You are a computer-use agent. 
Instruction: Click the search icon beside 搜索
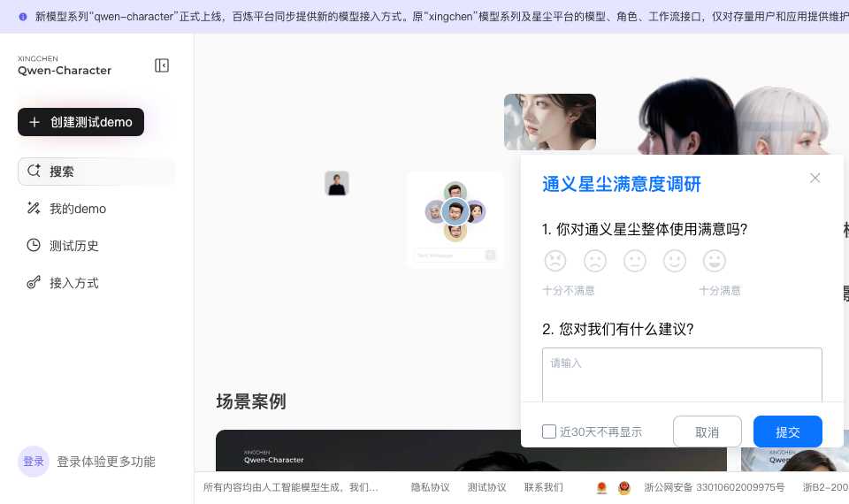tap(34, 171)
